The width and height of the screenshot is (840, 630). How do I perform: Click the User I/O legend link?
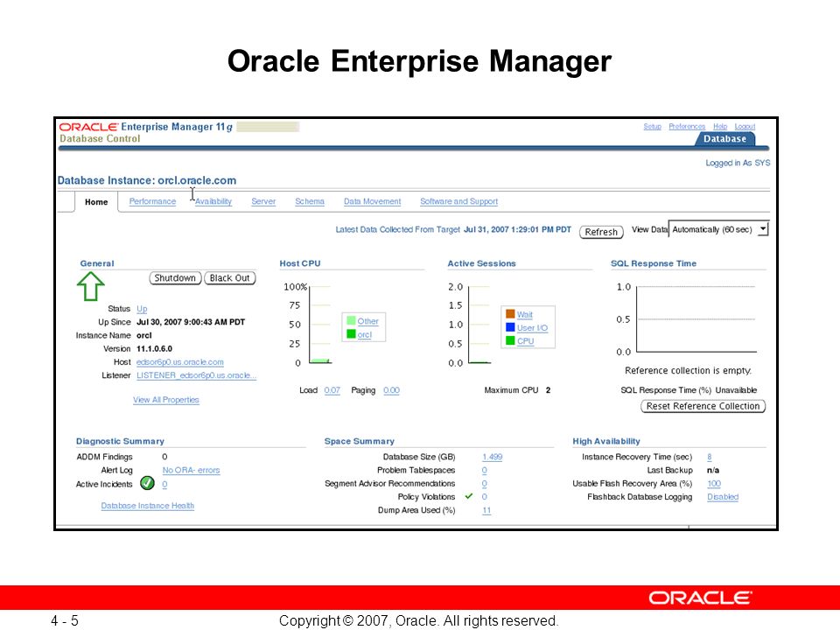[532, 328]
